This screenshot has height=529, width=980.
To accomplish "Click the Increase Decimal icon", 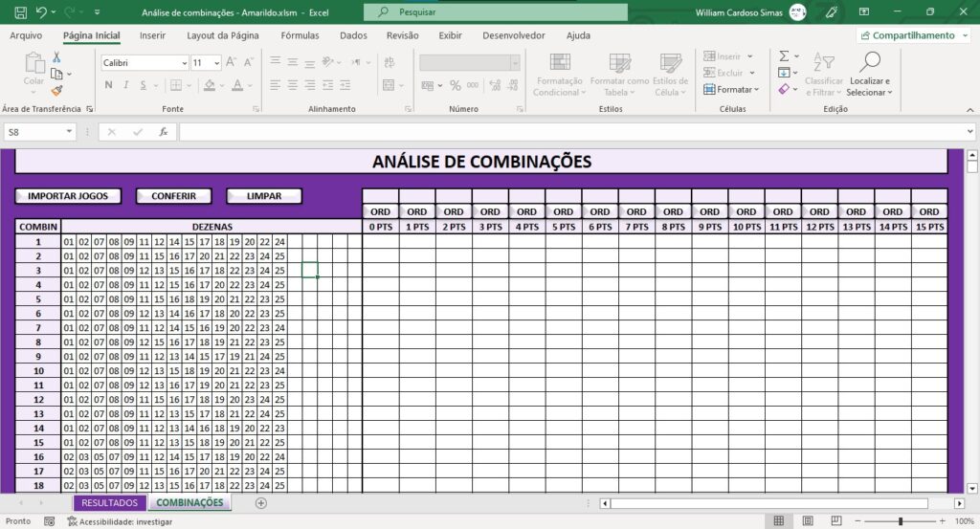I will (x=495, y=85).
